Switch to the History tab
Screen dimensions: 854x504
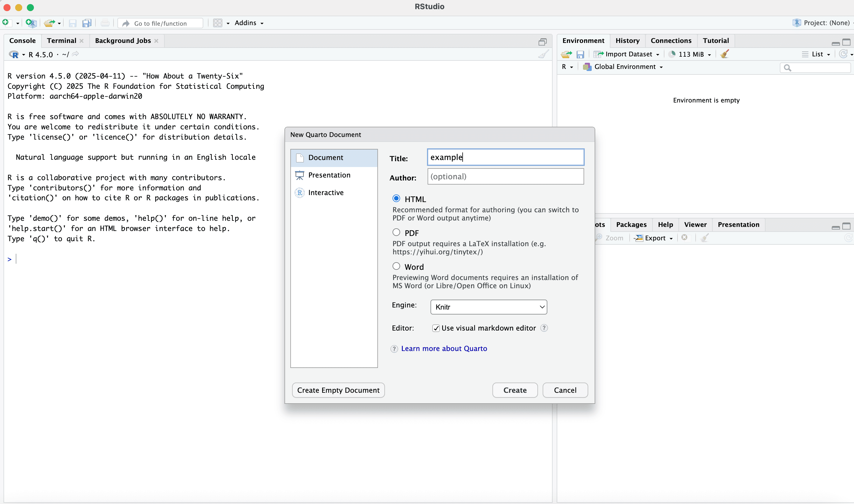627,41
